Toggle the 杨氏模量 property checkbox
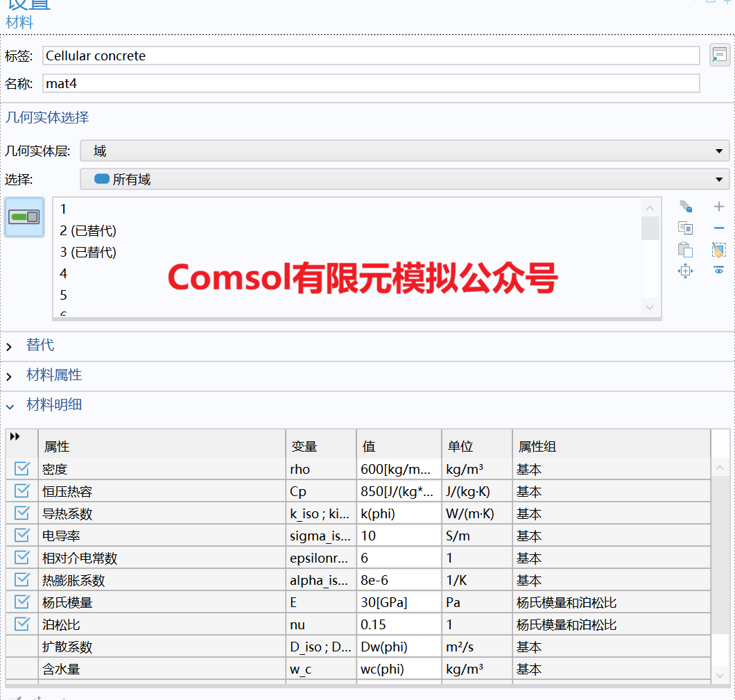Image resolution: width=735 pixels, height=700 pixels. coord(21,601)
